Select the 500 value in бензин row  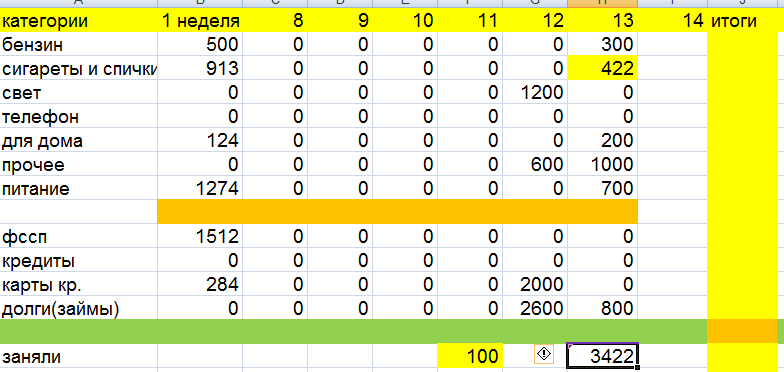point(200,44)
